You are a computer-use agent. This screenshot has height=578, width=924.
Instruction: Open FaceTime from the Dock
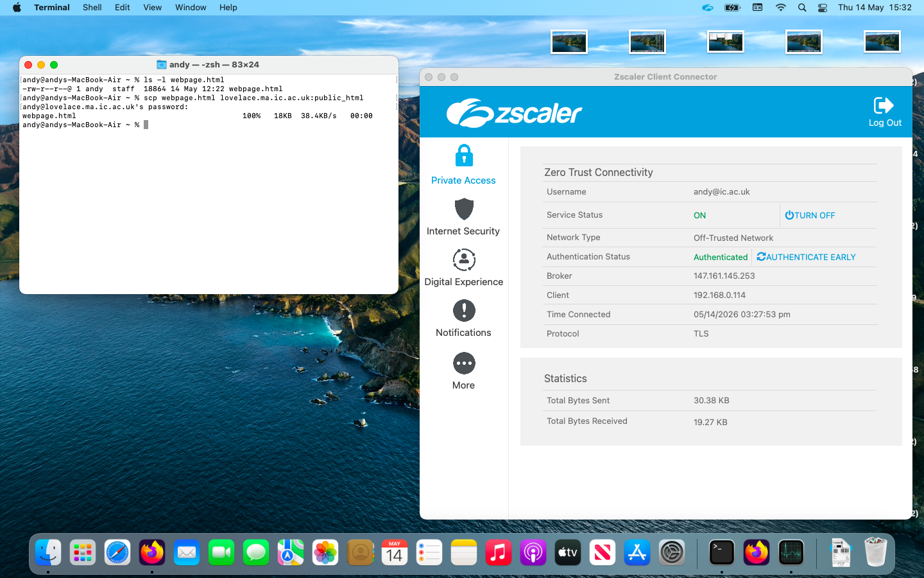(221, 552)
